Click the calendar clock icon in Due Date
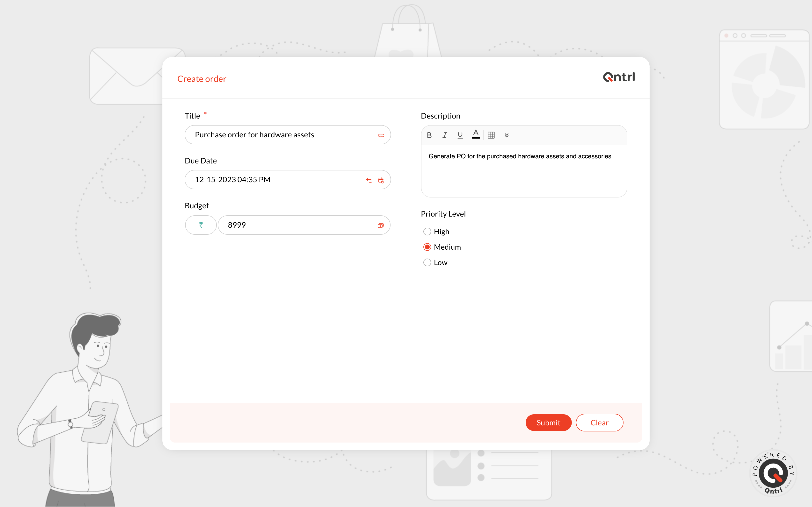The width and height of the screenshot is (812, 507). pyautogui.click(x=381, y=180)
